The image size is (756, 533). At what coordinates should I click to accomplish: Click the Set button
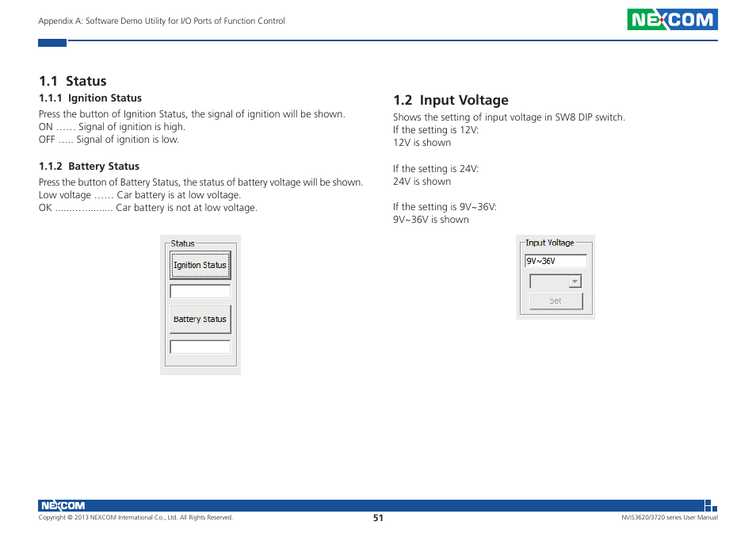tap(556, 301)
